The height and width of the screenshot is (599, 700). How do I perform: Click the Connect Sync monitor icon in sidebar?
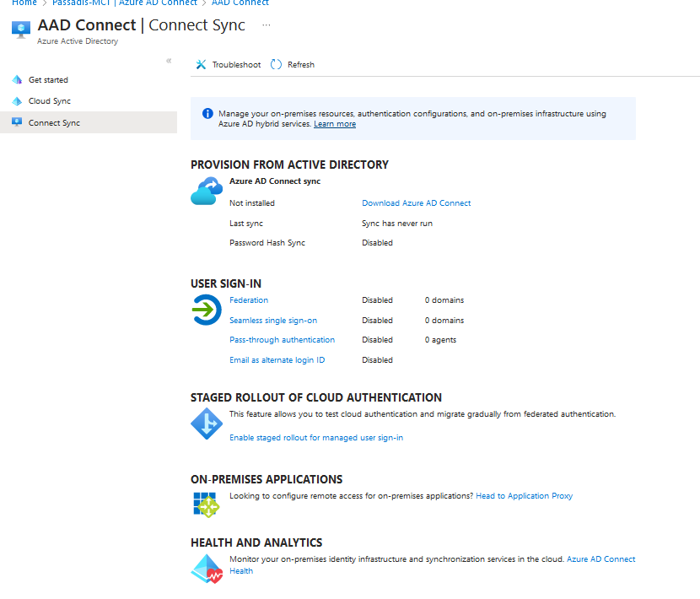coord(17,122)
